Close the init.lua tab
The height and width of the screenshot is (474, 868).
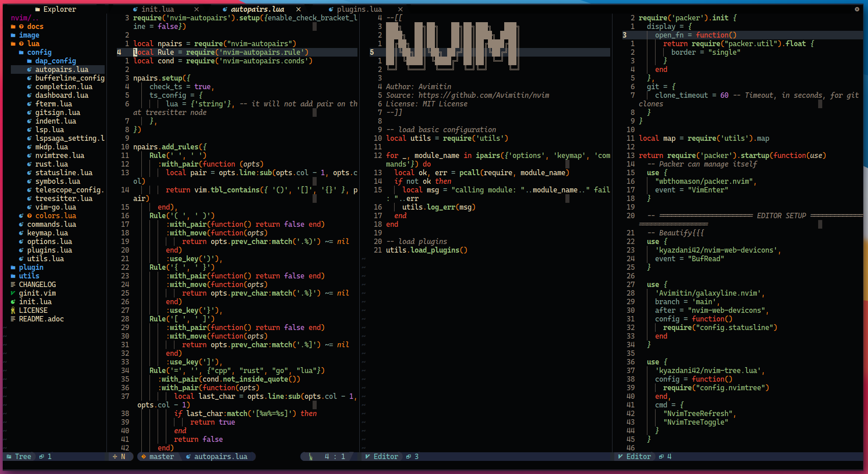point(196,9)
